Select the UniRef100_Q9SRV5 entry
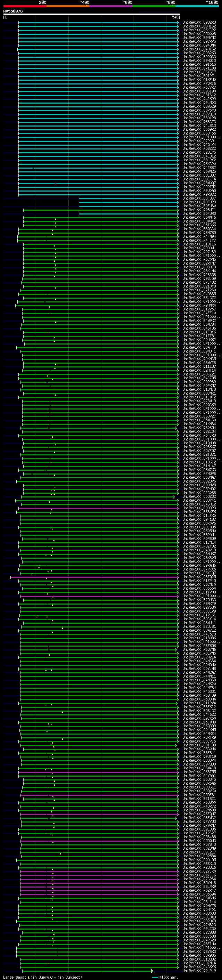The width and height of the screenshot is (222, 980). (x=199, y=41)
